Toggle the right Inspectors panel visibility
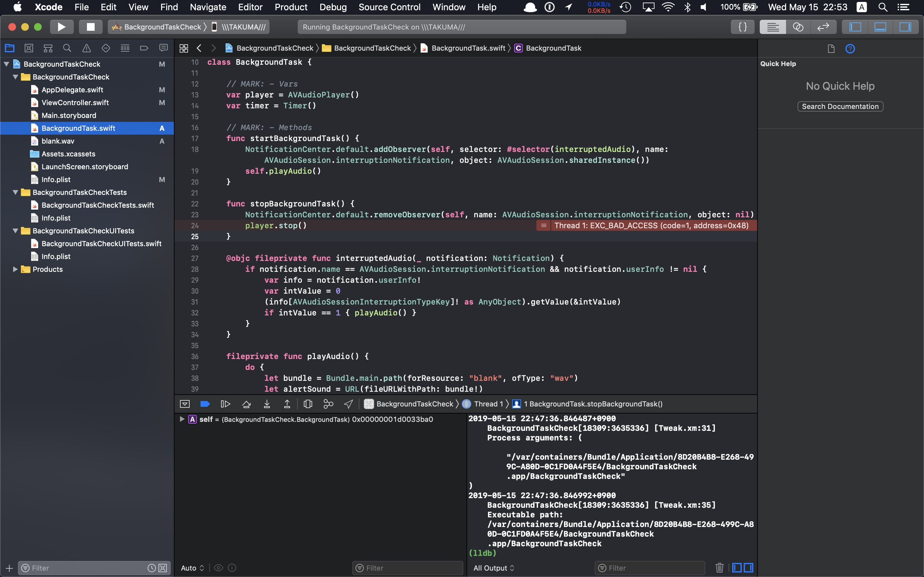Viewport: 924px width, 577px height. tap(906, 27)
